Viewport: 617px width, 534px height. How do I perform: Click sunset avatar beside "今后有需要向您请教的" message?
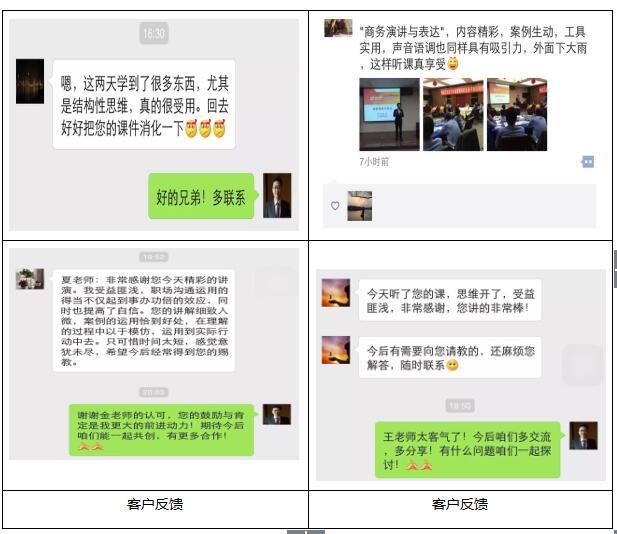(335, 350)
